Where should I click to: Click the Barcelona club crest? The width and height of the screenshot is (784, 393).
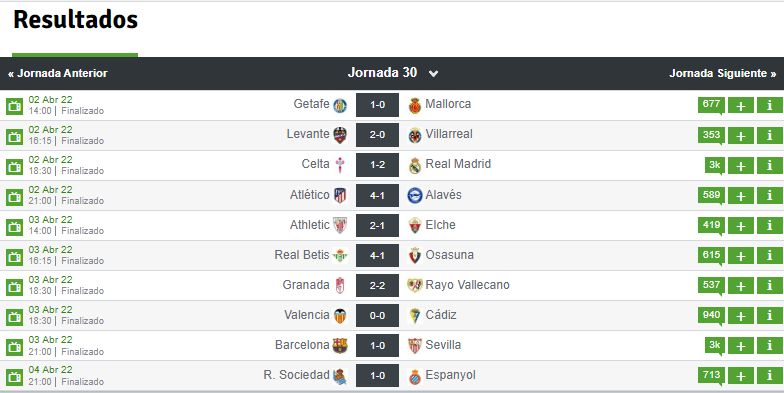coord(340,346)
